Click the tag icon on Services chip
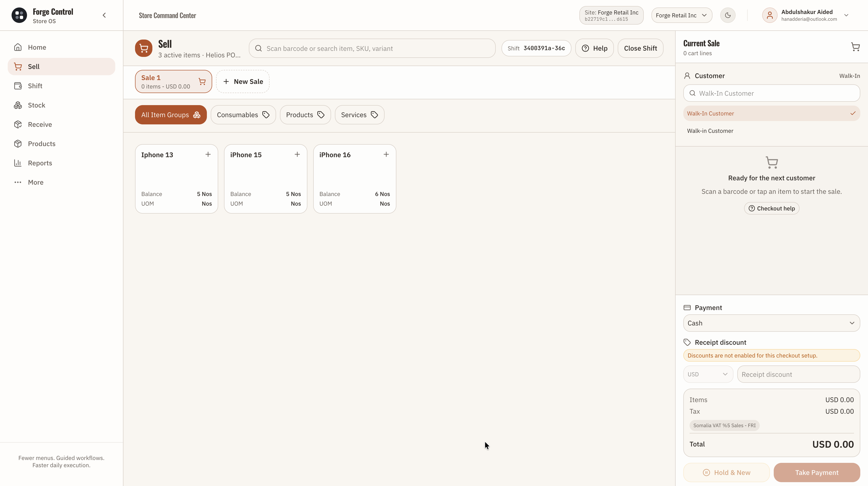This screenshot has width=868, height=486. tap(374, 115)
